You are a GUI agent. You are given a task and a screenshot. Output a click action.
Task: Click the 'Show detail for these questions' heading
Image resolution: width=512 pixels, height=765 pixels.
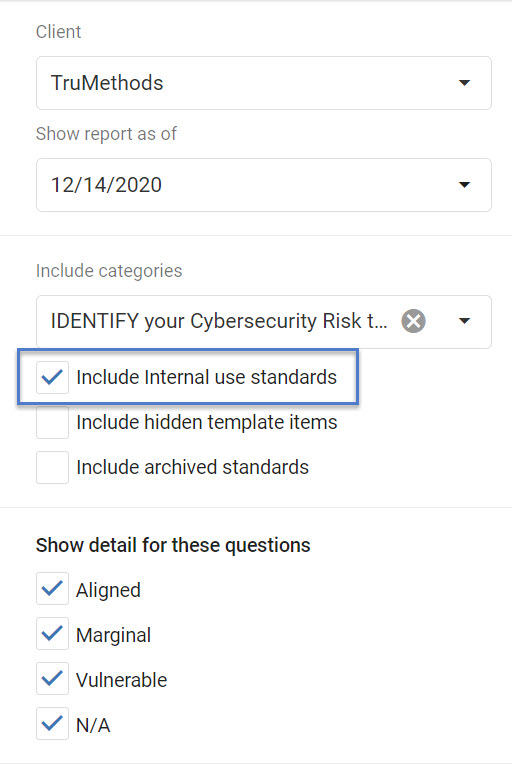(173, 545)
